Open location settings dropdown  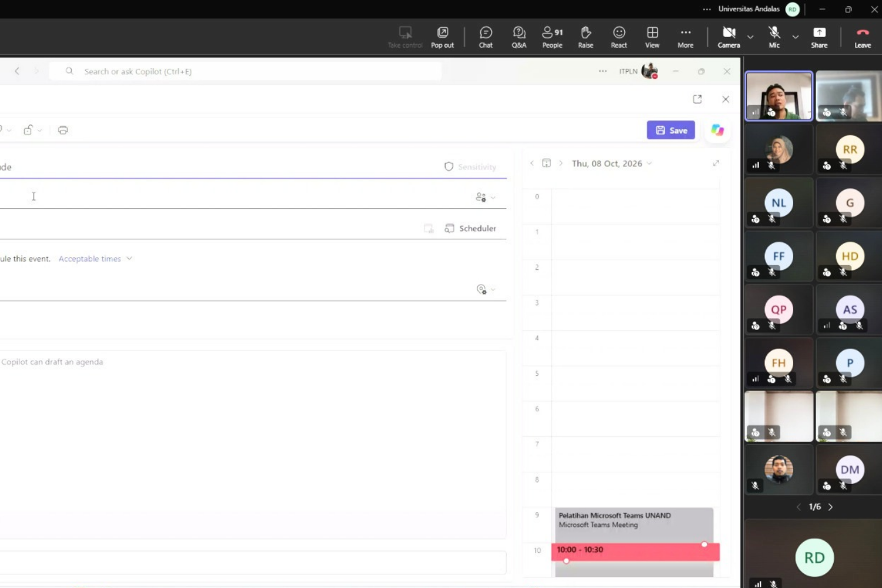pyautogui.click(x=486, y=289)
